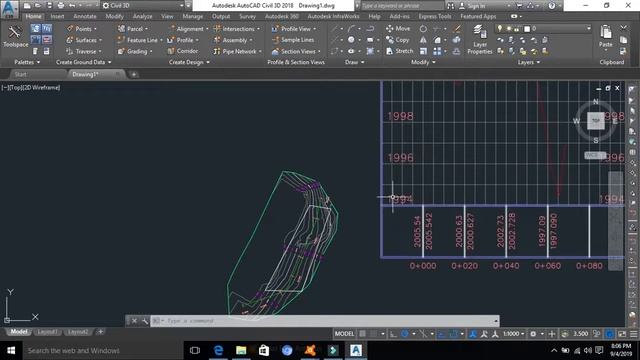Click the Undo arrow in quick access toolbar
The height and width of the screenshot is (360, 640).
click(72, 6)
